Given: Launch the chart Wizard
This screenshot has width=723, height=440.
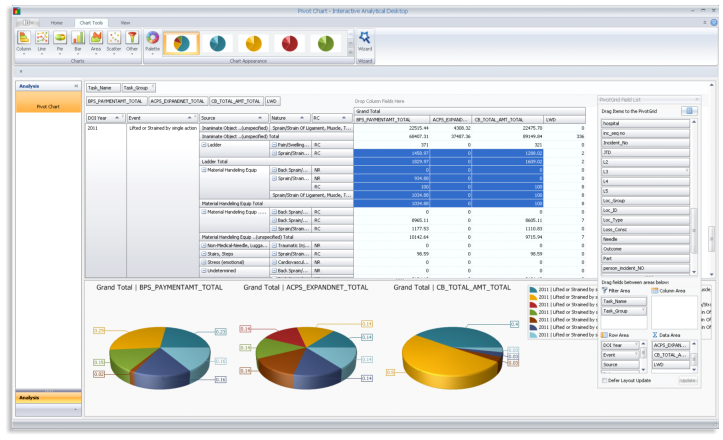Looking at the screenshot, I should [x=365, y=41].
